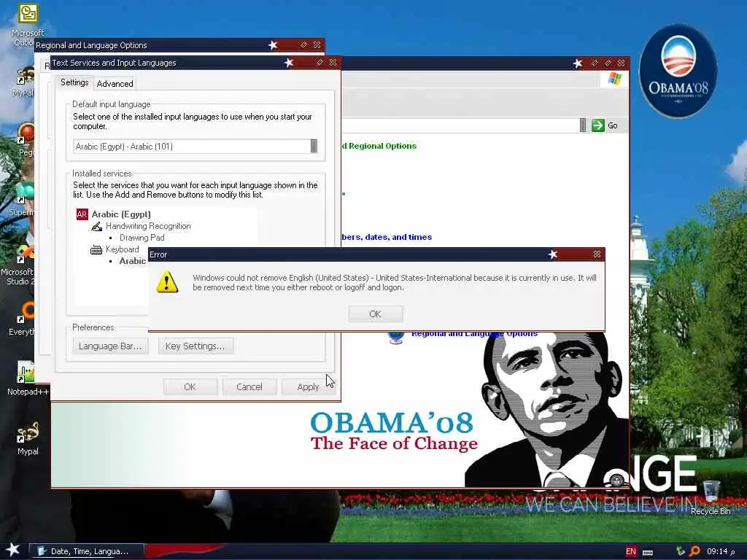Screen dimensions: 747x560
Task: Click the Obama '08 round logo on desktop
Action: (x=678, y=71)
